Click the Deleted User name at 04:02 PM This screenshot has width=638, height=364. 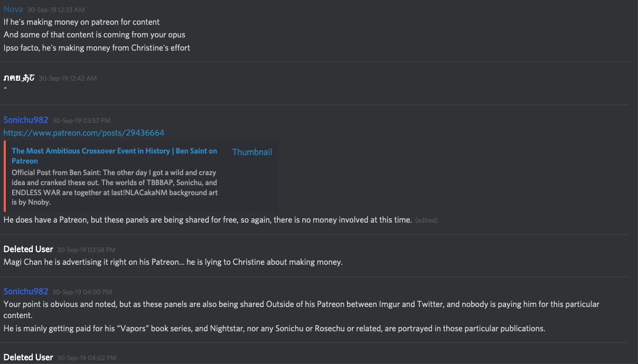[x=28, y=358]
